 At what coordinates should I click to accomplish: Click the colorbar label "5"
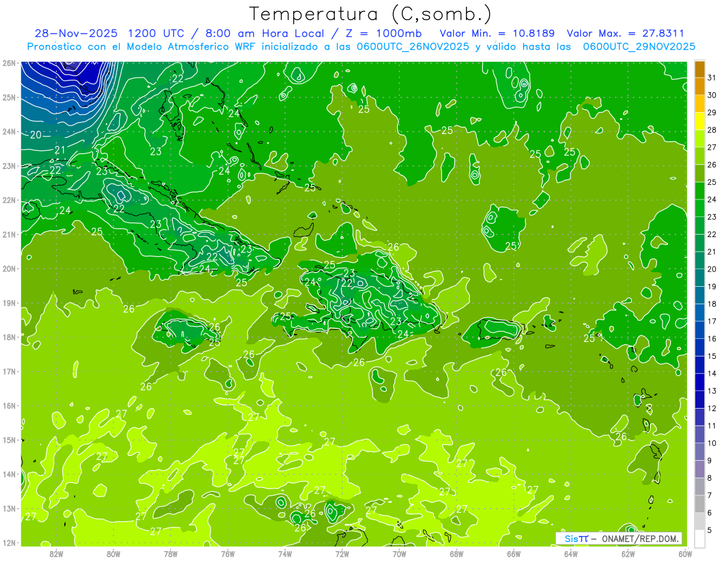710,530
